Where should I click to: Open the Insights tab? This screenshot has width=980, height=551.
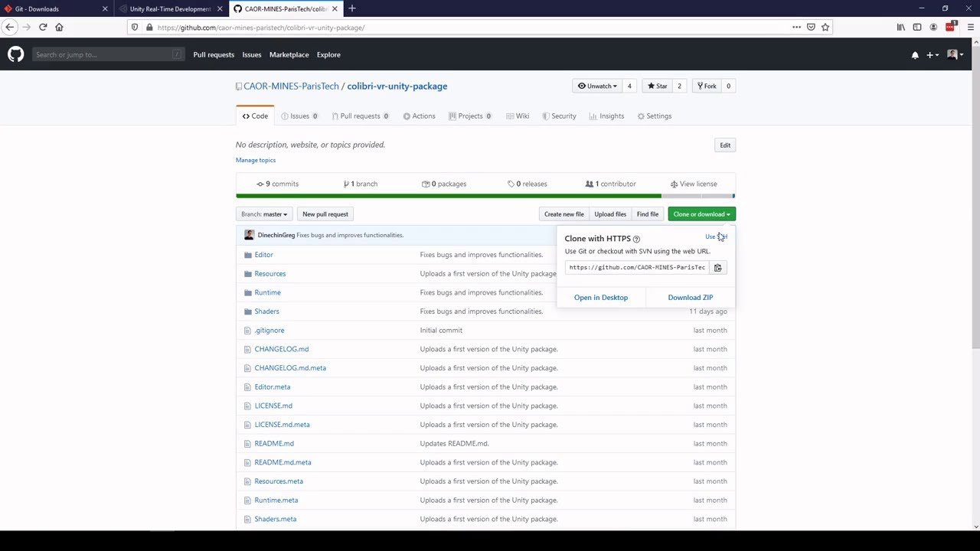pyautogui.click(x=607, y=116)
